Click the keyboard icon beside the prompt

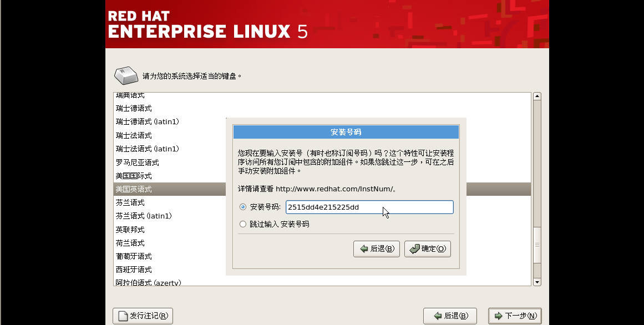pyautogui.click(x=126, y=75)
